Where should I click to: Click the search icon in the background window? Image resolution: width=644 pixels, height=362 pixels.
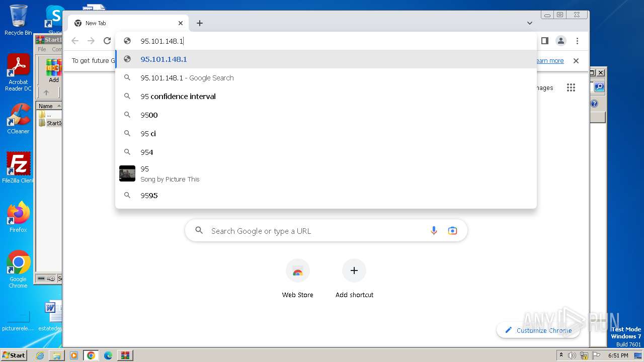pyautogui.click(x=599, y=87)
